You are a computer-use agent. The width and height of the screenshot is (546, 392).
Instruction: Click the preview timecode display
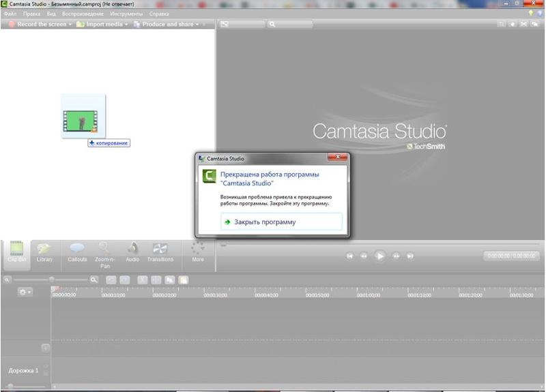[511, 256]
